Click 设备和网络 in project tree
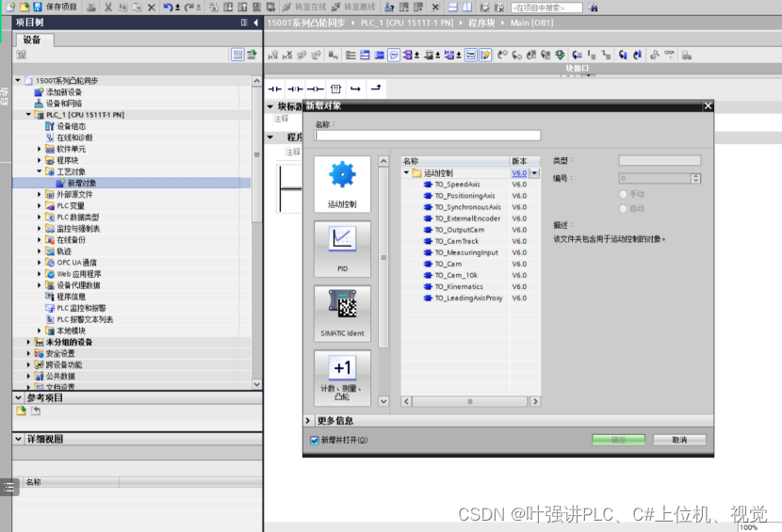 [63, 104]
